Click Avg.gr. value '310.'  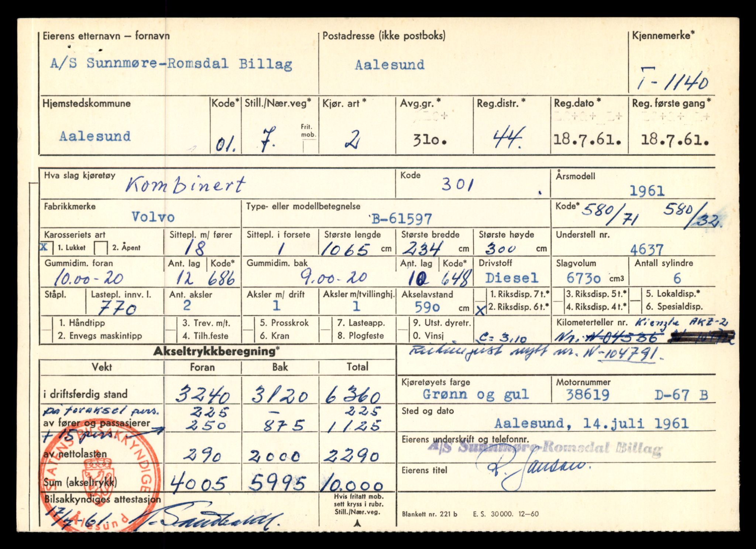point(430,141)
